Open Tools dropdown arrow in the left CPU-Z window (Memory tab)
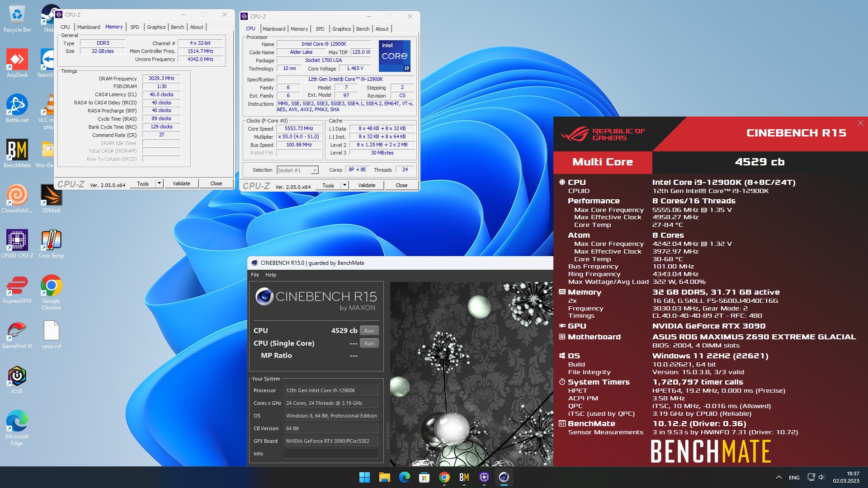Viewport: 868px width, 488px height. tap(159, 183)
